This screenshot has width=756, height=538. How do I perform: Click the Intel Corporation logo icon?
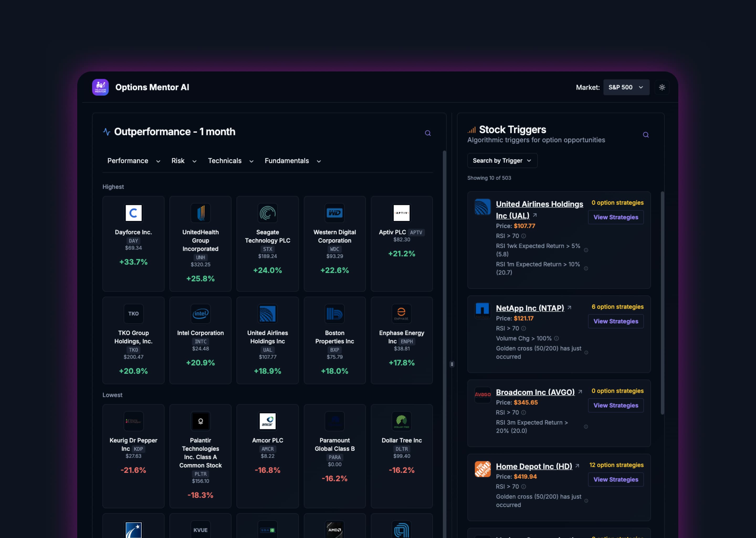[200, 314]
